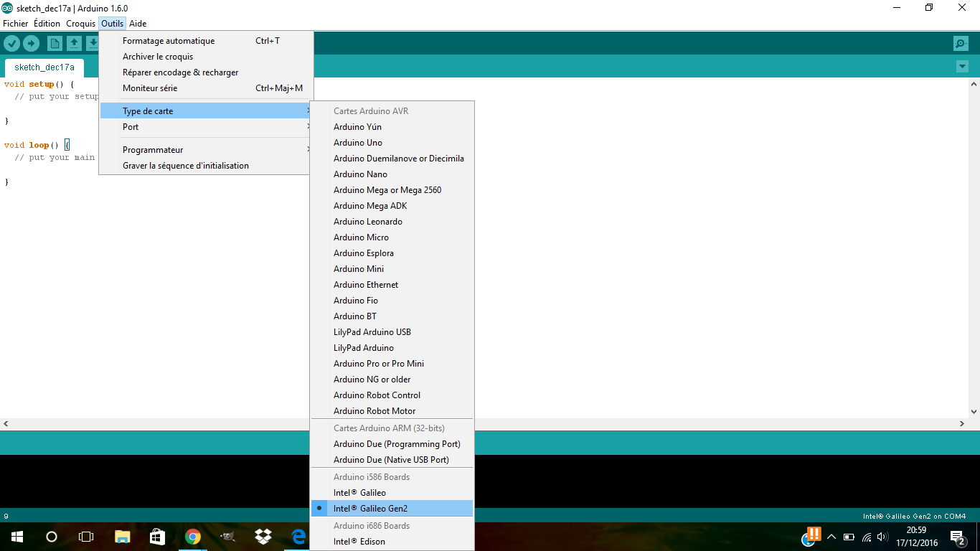Viewport: 980px width, 551px height.
Task: Click the Upload arrow icon in toolbar
Action: click(31, 44)
